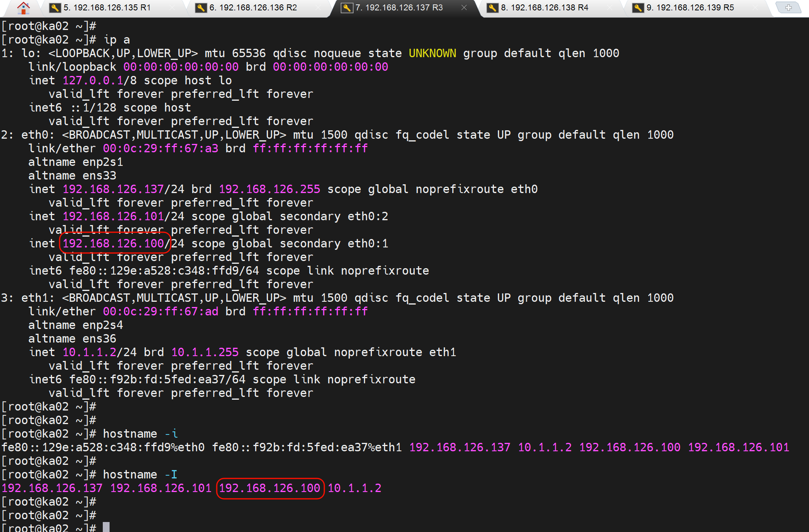Close the R2 session tab

coord(318,8)
